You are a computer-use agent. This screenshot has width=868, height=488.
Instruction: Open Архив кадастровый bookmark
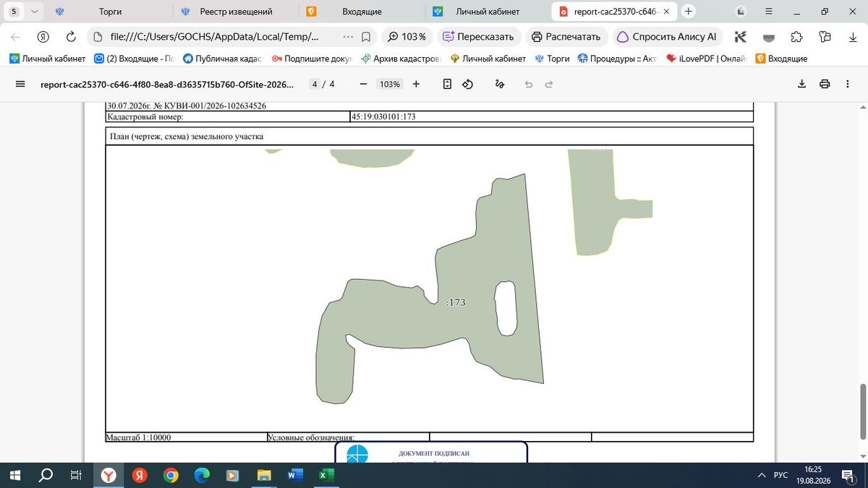400,59
